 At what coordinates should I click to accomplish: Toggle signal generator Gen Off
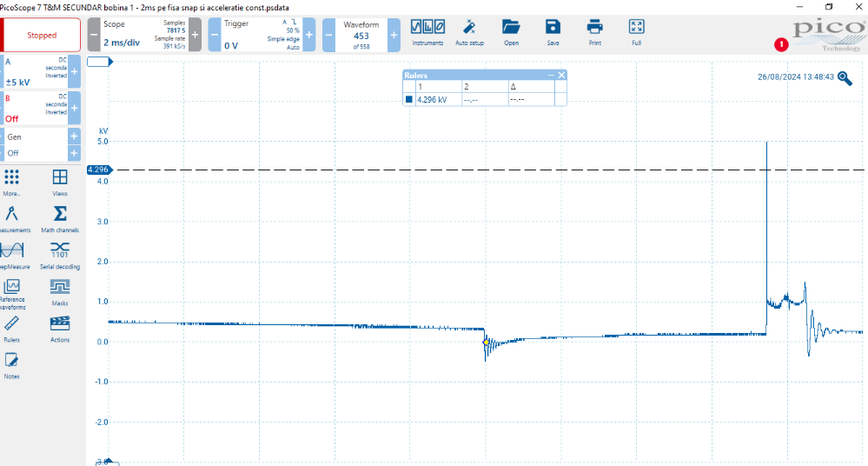point(35,144)
